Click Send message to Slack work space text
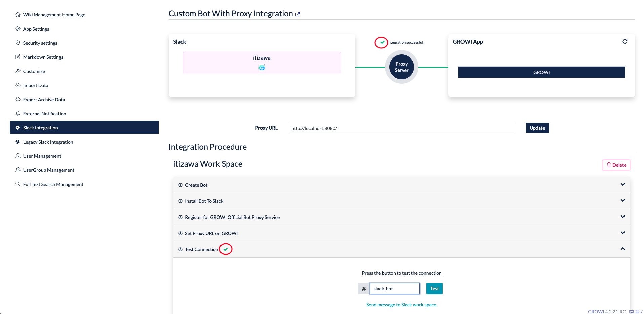 (x=402, y=305)
